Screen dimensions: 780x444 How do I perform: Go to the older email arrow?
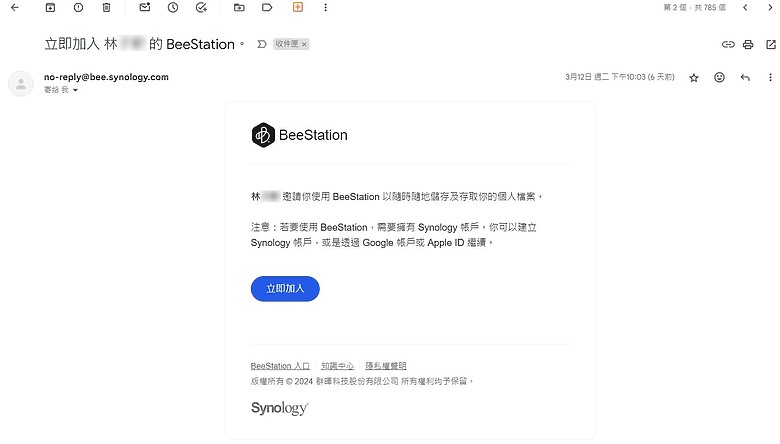pyautogui.click(x=770, y=7)
